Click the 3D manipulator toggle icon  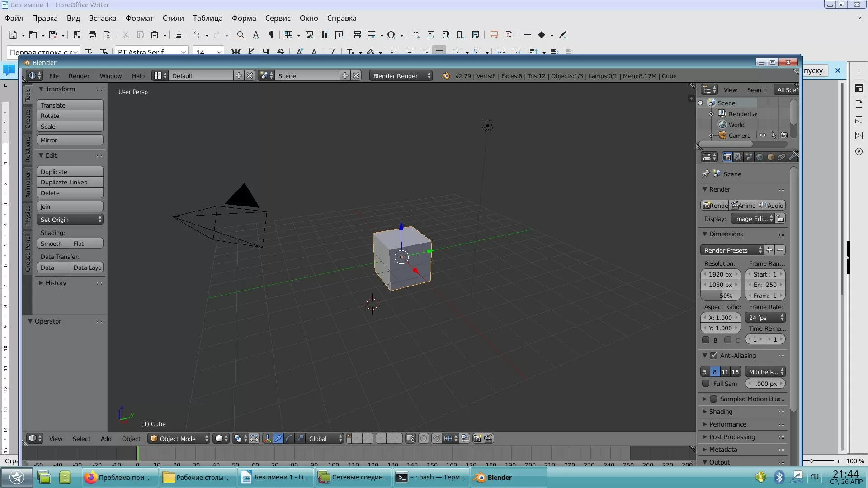pos(268,439)
